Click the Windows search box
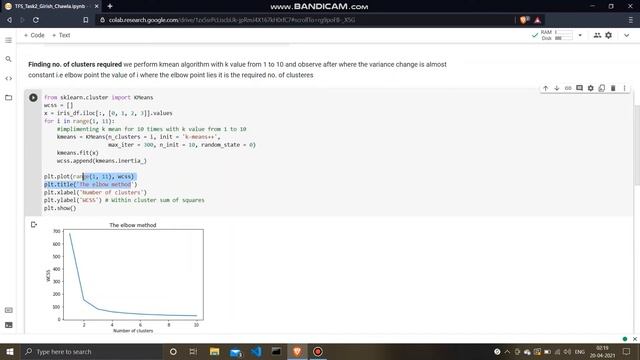640x360 pixels. [92, 351]
